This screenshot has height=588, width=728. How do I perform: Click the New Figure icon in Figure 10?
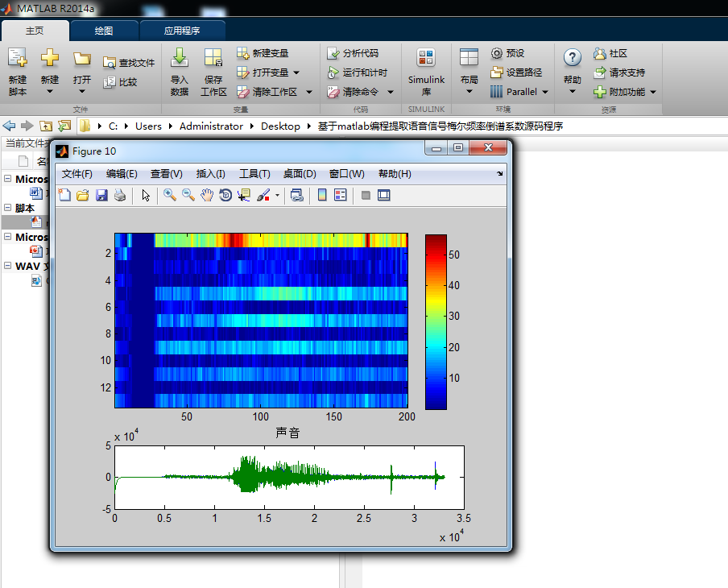coord(64,195)
